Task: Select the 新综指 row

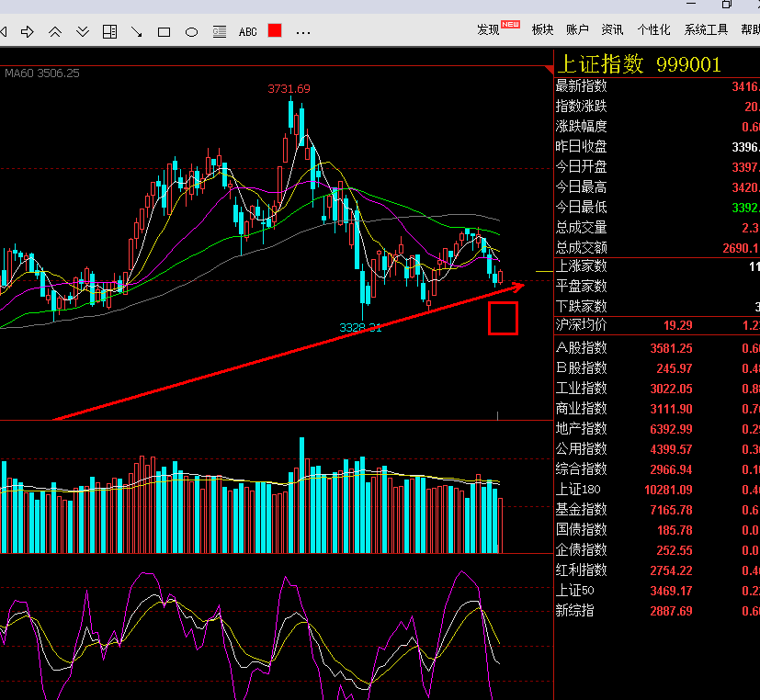Action: [x=657, y=611]
